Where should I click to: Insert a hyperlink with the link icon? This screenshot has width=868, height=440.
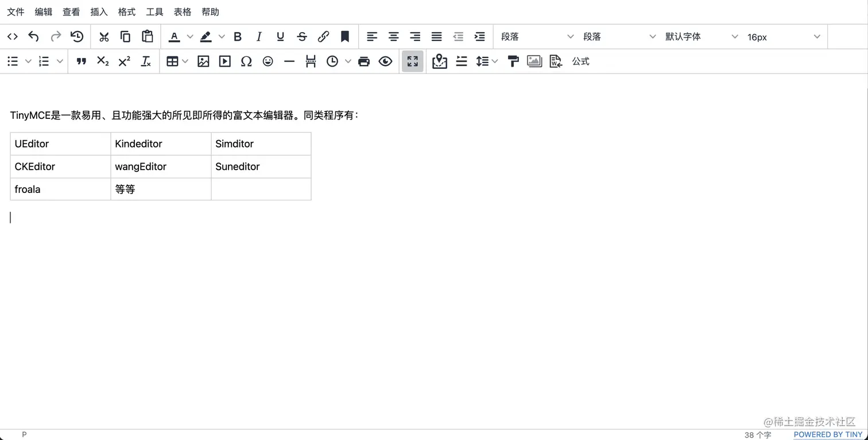click(323, 37)
